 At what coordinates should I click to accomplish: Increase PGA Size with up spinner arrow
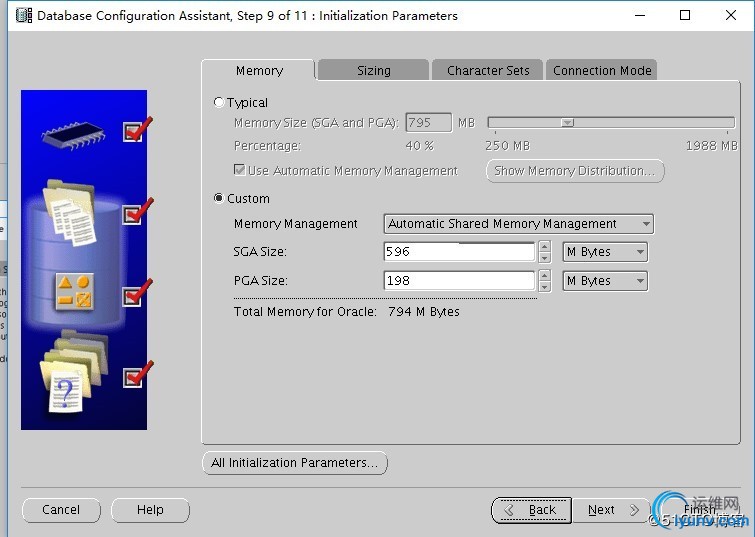pos(545,275)
